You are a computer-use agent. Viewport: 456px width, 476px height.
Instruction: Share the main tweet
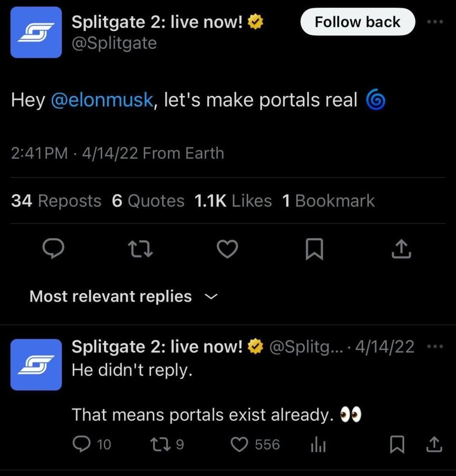pos(401,250)
